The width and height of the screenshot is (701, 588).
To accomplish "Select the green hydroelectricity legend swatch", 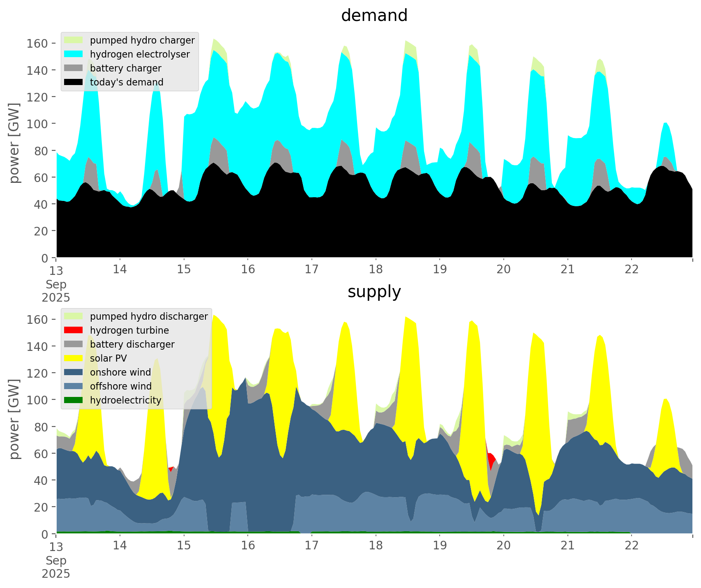I will click(74, 400).
